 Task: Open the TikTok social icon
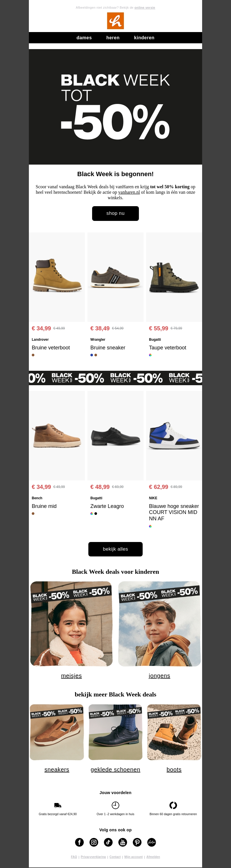[109, 842]
